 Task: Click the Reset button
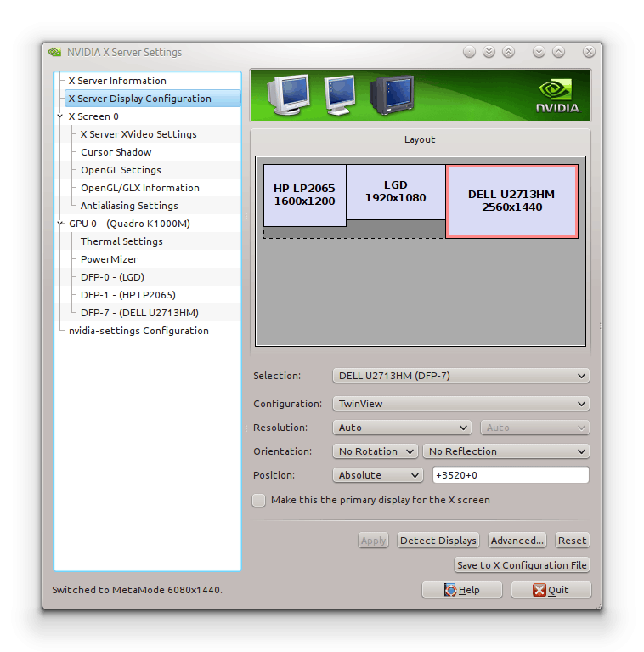pos(572,541)
